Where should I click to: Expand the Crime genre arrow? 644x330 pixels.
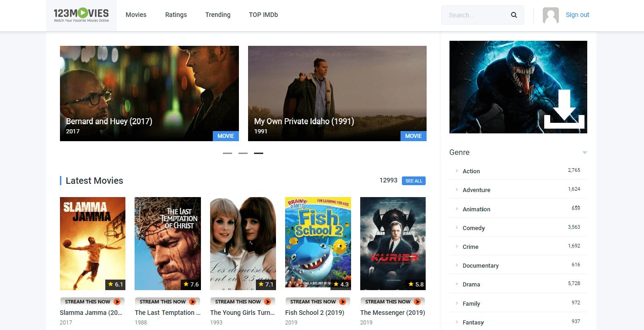tap(457, 247)
